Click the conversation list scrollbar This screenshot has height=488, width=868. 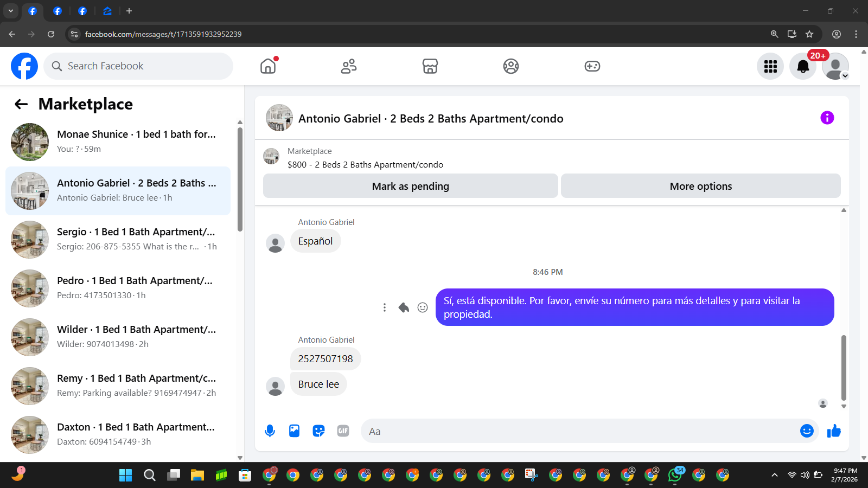(x=240, y=179)
